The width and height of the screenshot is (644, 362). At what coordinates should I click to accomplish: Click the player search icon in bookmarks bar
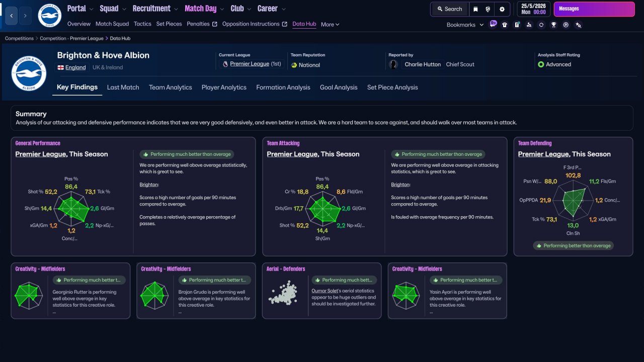[529, 25]
